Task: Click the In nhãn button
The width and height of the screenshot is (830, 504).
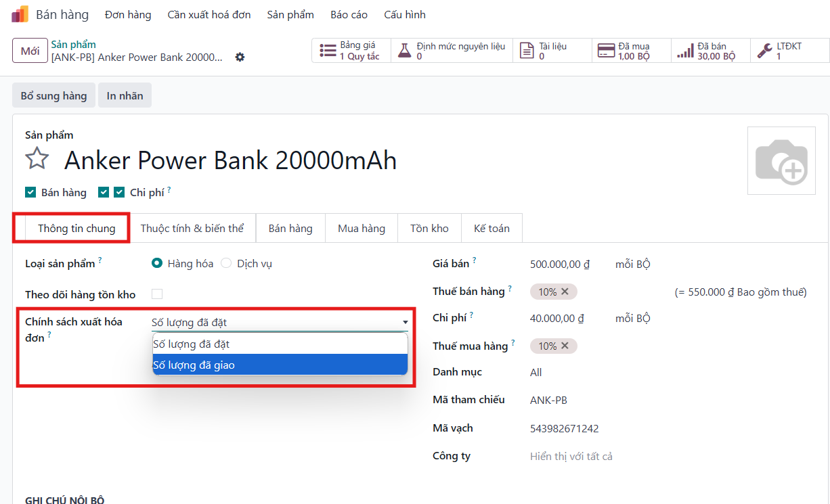Action: pos(125,95)
